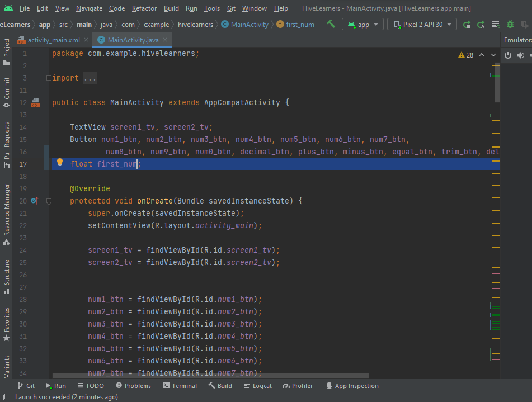Open the Project tool window
The image size is (532, 402).
click(7, 52)
